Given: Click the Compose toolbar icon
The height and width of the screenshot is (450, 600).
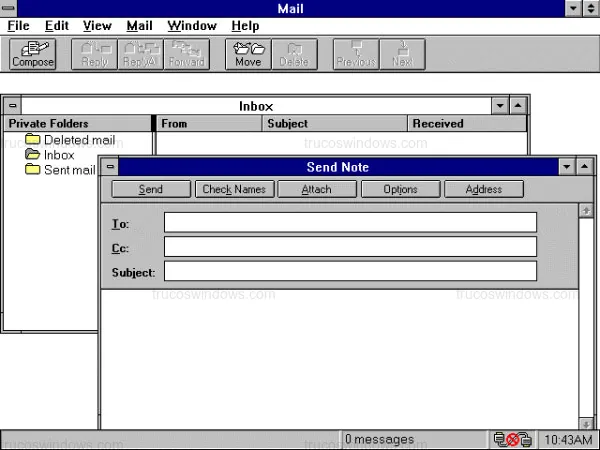Looking at the screenshot, I should point(33,54).
